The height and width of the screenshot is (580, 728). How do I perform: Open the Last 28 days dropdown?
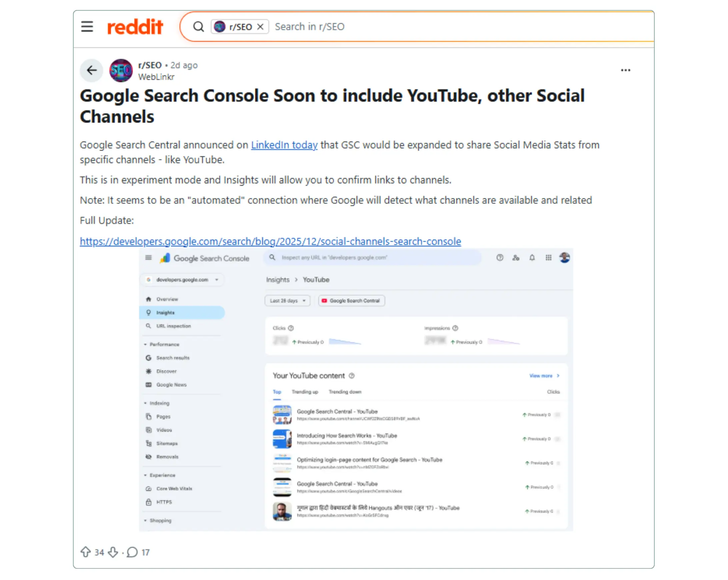[x=287, y=300]
